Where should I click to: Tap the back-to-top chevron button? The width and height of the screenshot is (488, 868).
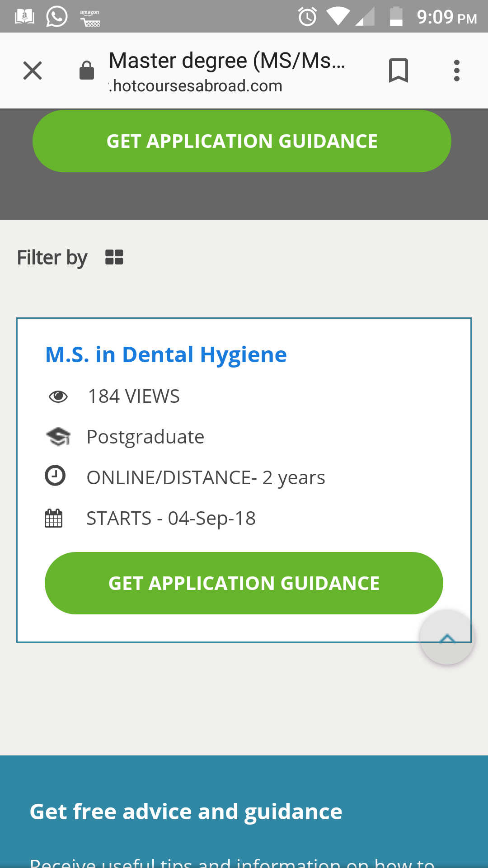(x=447, y=637)
